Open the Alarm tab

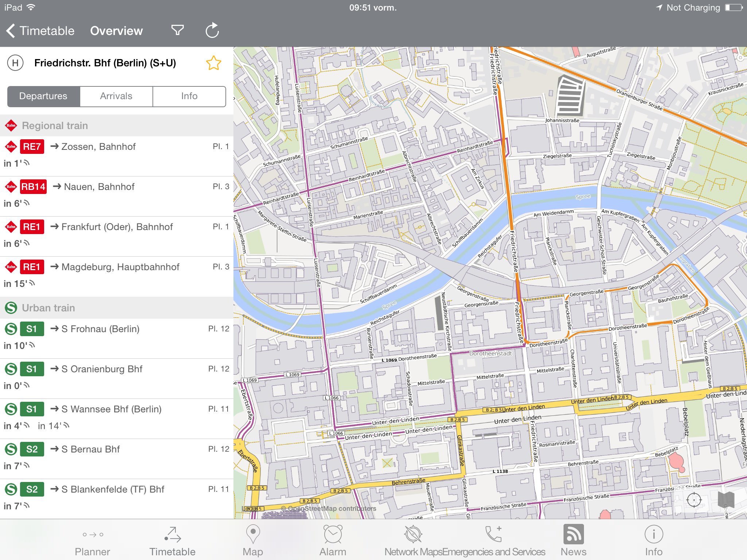tap(333, 541)
